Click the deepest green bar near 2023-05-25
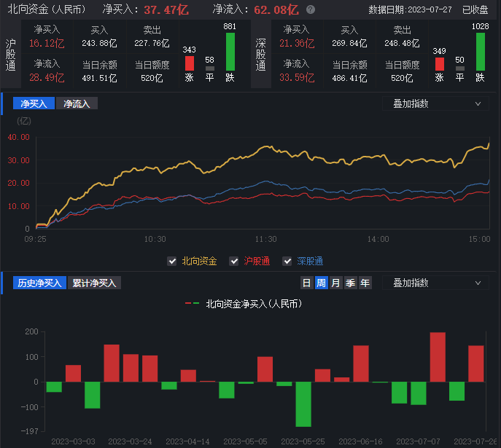The image size is (501, 448). coord(303,404)
